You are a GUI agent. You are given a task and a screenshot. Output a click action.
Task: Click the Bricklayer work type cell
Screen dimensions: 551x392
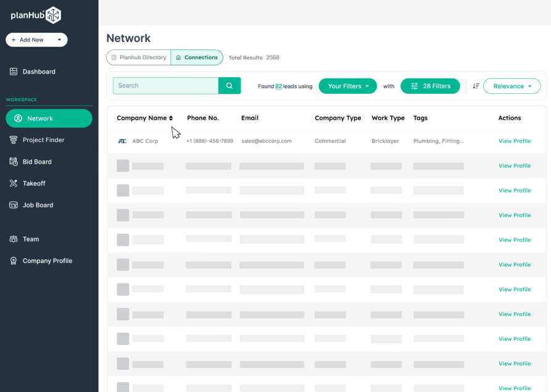pyautogui.click(x=385, y=141)
